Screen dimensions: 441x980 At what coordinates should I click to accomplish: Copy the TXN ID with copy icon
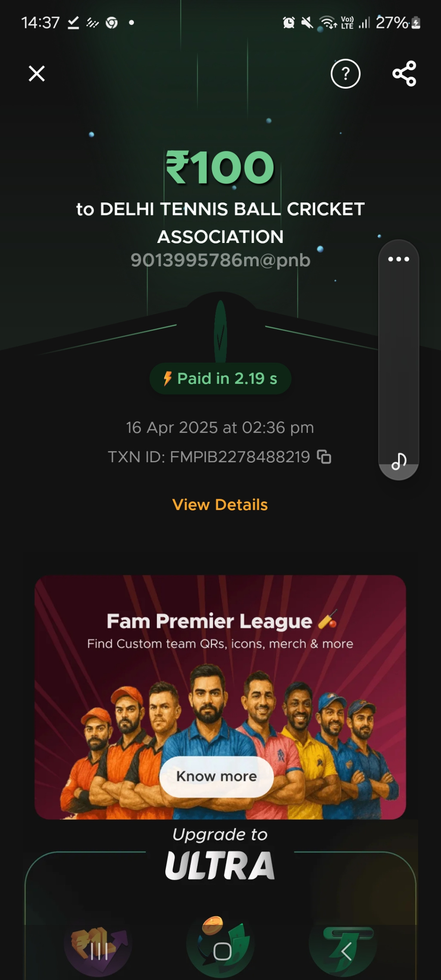click(324, 457)
